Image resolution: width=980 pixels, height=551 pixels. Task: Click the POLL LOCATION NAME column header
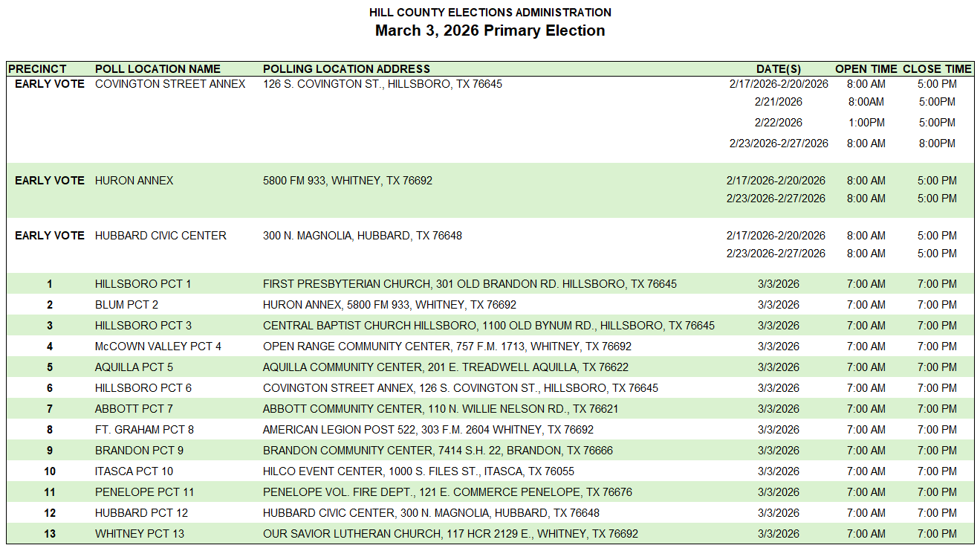tap(158, 69)
